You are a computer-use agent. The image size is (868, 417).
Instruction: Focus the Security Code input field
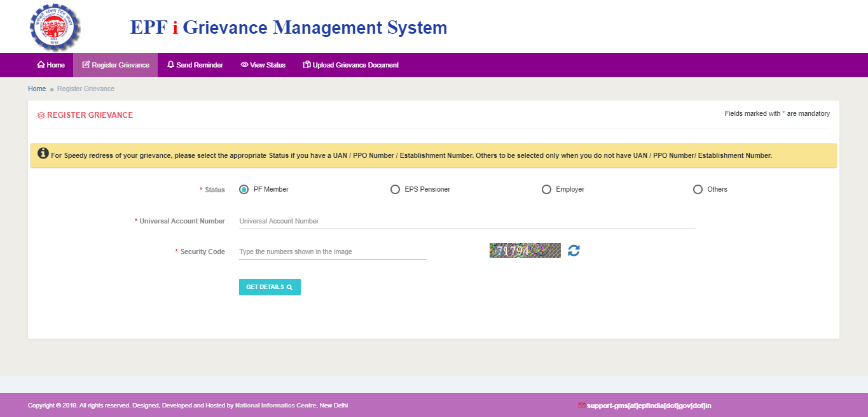pos(333,251)
